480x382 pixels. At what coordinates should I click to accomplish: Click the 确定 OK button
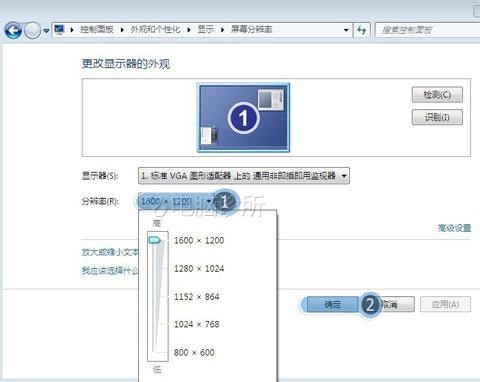click(x=333, y=304)
